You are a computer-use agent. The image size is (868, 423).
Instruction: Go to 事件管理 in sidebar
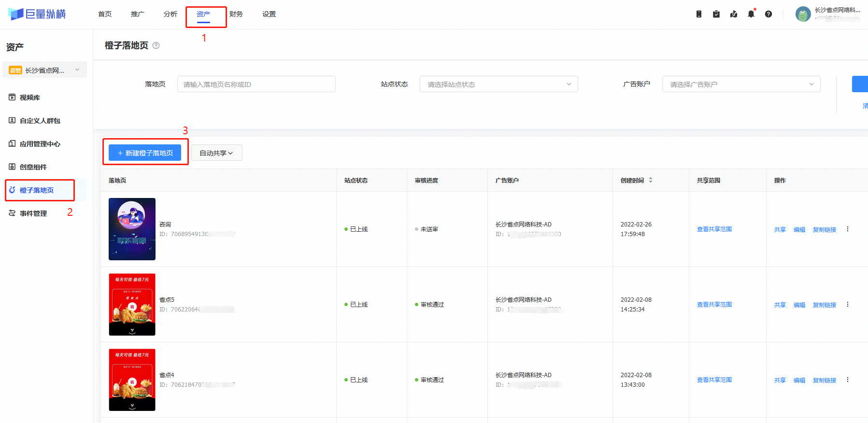point(33,213)
